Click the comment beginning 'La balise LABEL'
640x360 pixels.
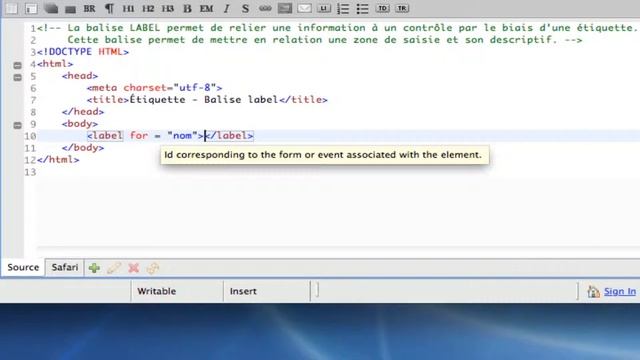pyautogui.click(x=337, y=28)
